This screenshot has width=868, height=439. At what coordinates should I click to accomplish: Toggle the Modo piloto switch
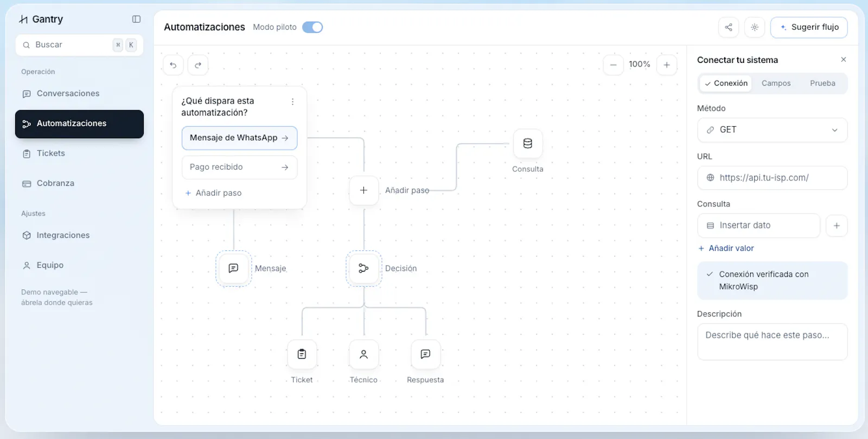point(312,27)
